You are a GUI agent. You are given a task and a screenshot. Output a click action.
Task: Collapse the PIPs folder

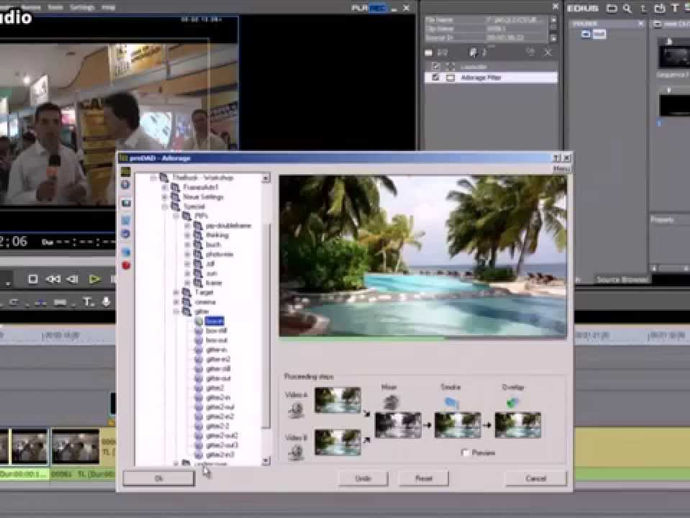coord(176,216)
